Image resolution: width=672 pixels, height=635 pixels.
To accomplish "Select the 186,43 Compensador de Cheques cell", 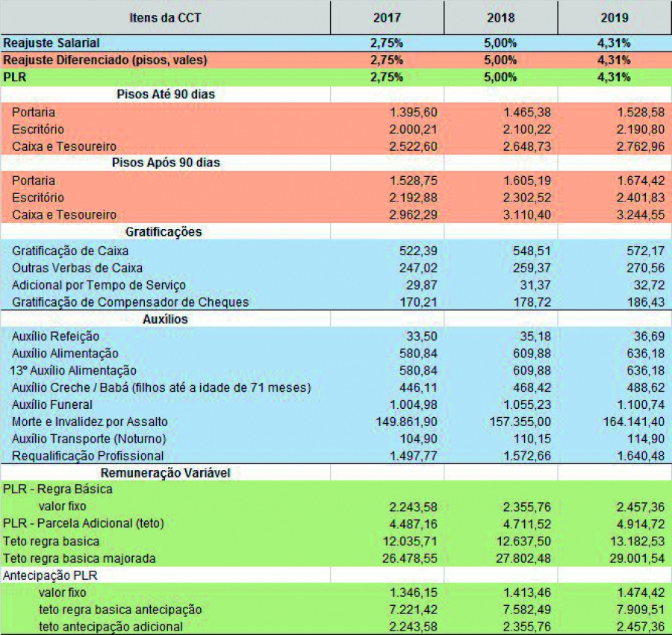I will coord(646,302).
